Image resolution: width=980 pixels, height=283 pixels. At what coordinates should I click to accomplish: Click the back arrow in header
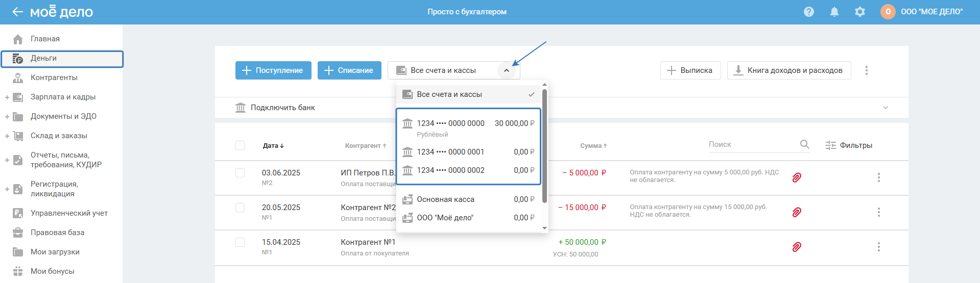click(17, 12)
